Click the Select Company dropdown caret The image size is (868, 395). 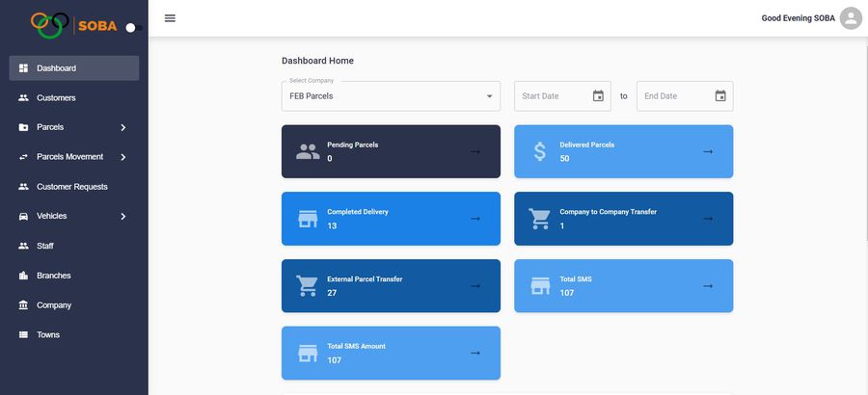(489, 96)
